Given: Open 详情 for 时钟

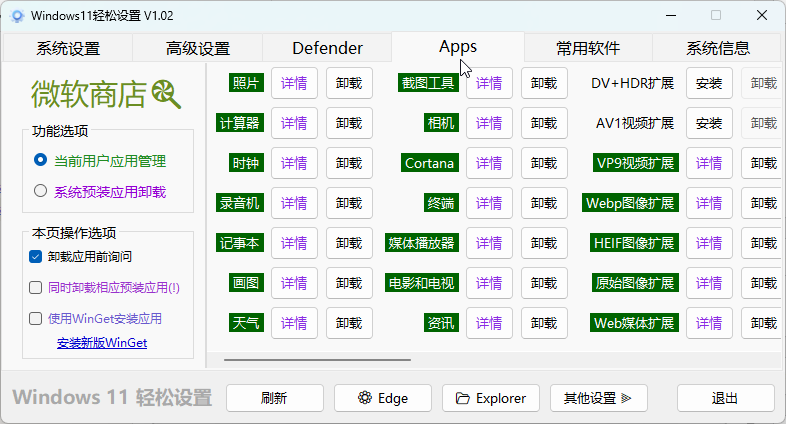Looking at the screenshot, I should click(294, 163).
